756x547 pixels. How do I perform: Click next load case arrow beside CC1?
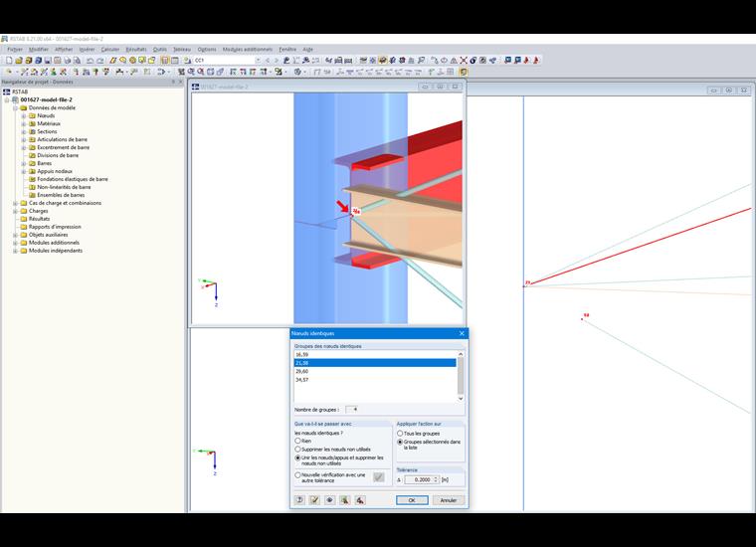277,61
